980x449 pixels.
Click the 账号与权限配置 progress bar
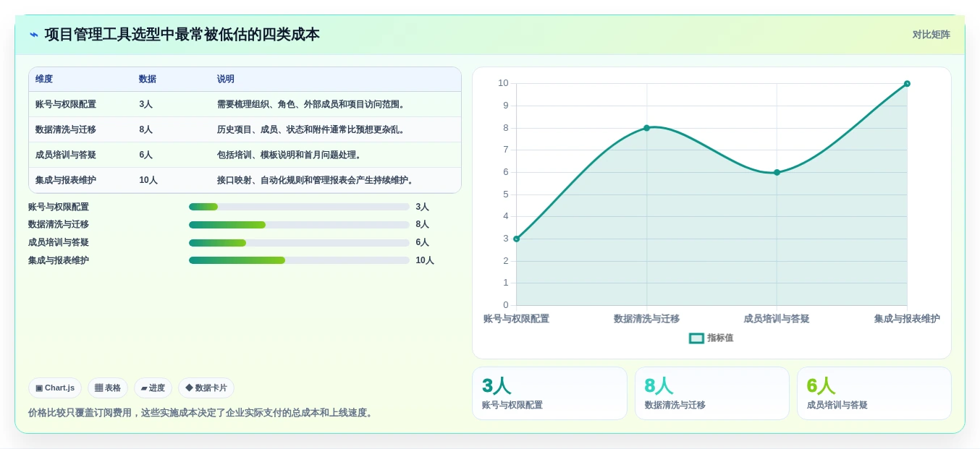coord(299,207)
